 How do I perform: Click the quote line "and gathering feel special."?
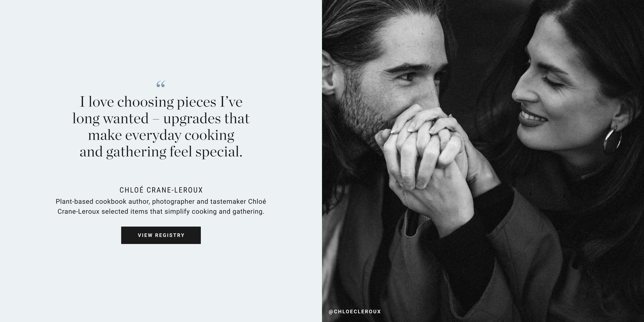point(161,152)
